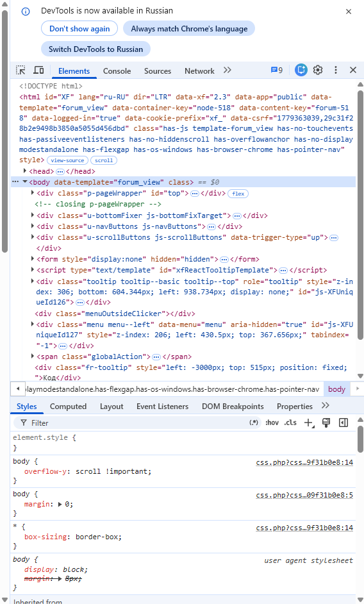364x604 pixels.
Task: Open DevTools settings gear
Action: (318, 70)
